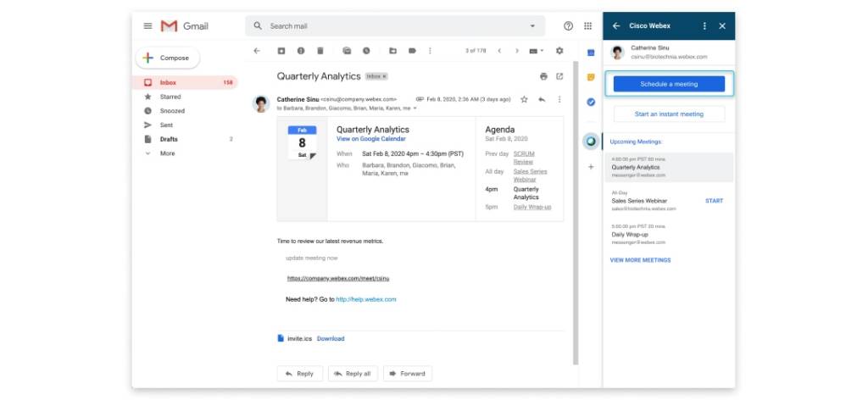Go to the older email
The height and width of the screenshot is (400, 868).
(517, 50)
